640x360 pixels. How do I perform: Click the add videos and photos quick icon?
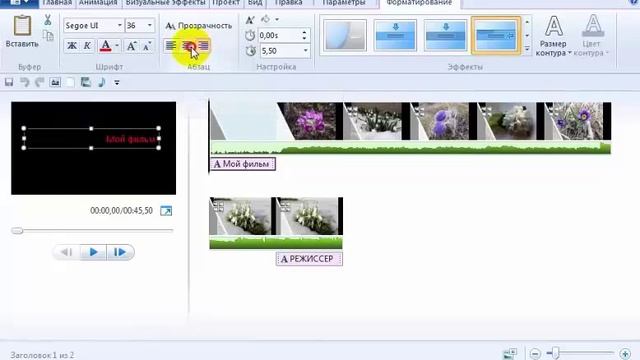coord(86,82)
